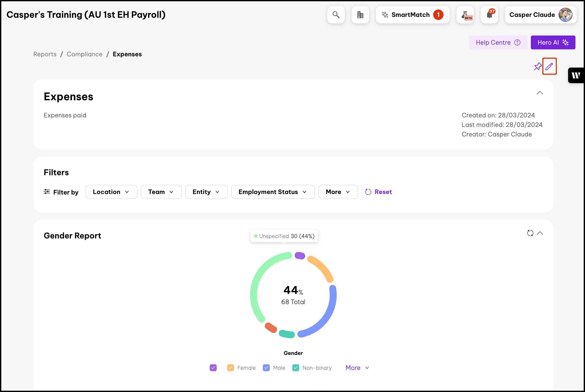Click the pencil edit report icon
The width and height of the screenshot is (585, 392).
(549, 66)
